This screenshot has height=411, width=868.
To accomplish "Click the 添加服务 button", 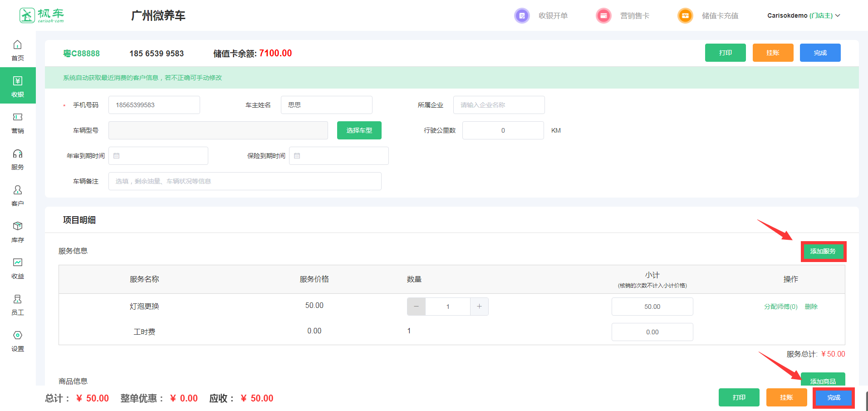I will (823, 251).
